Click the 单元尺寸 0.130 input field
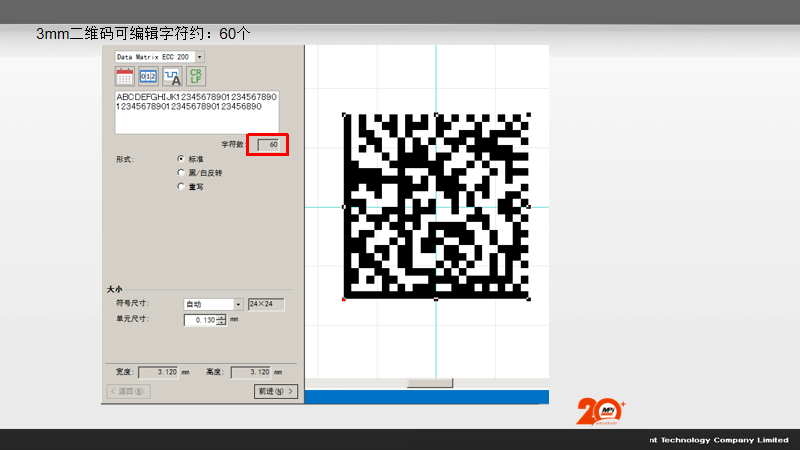 [200, 320]
